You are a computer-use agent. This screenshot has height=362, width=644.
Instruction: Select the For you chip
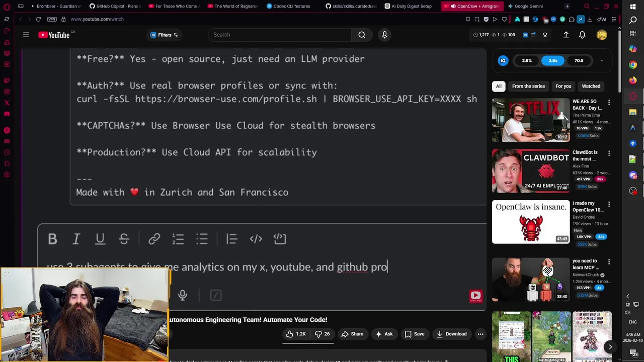563,86
